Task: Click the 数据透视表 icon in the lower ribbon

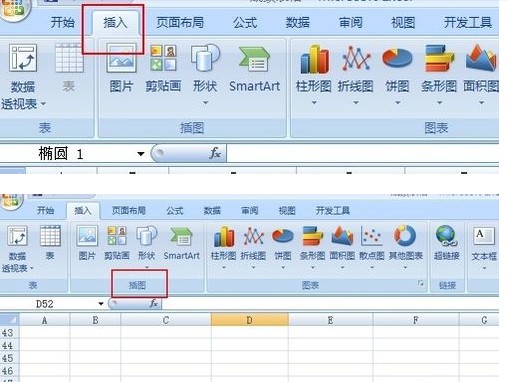Action: [x=17, y=236]
